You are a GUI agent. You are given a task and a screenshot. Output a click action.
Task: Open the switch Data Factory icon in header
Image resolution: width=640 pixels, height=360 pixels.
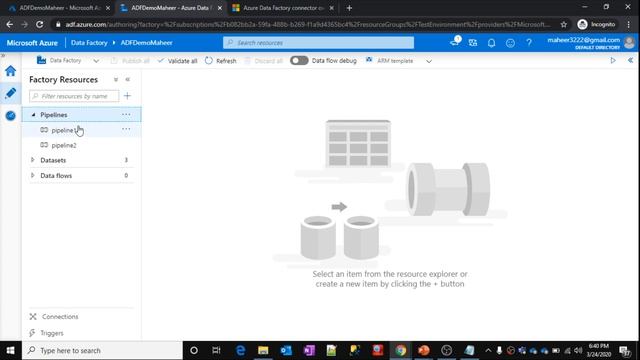(x=473, y=42)
